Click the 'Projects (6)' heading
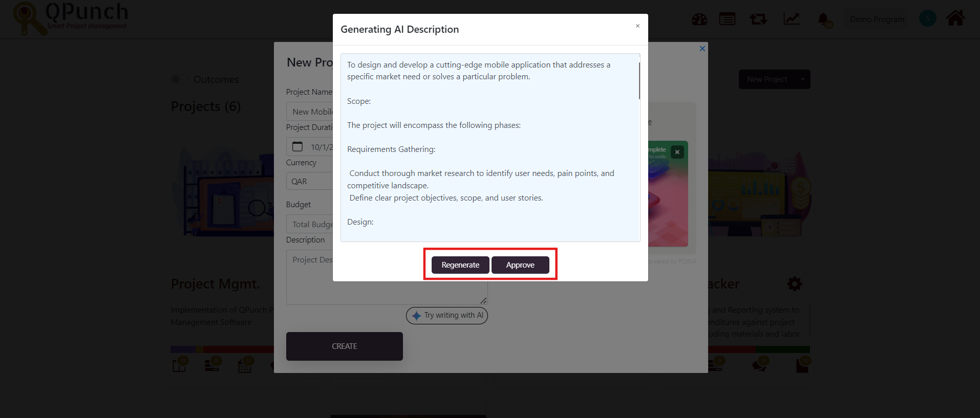980x418 pixels. click(x=206, y=106)
